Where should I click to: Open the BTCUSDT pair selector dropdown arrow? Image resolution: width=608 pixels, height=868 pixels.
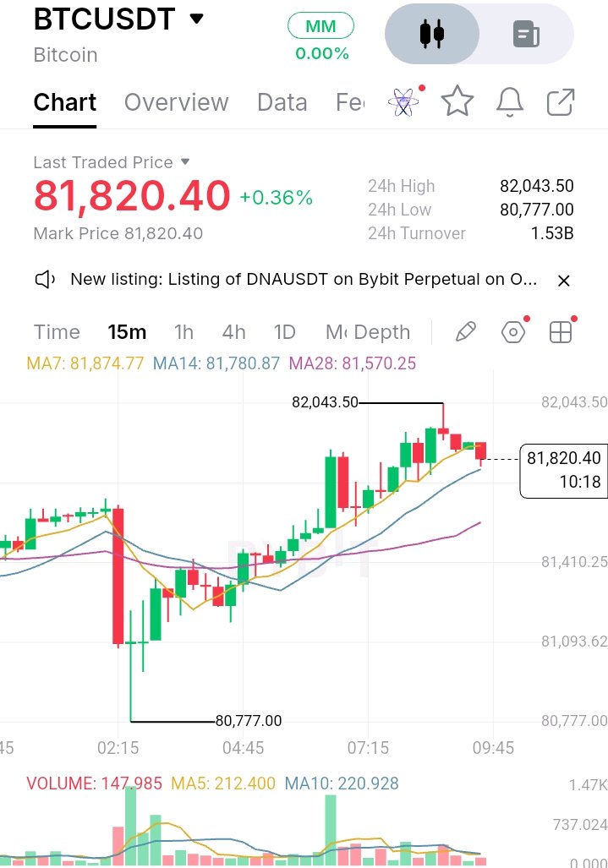(196, 19)
